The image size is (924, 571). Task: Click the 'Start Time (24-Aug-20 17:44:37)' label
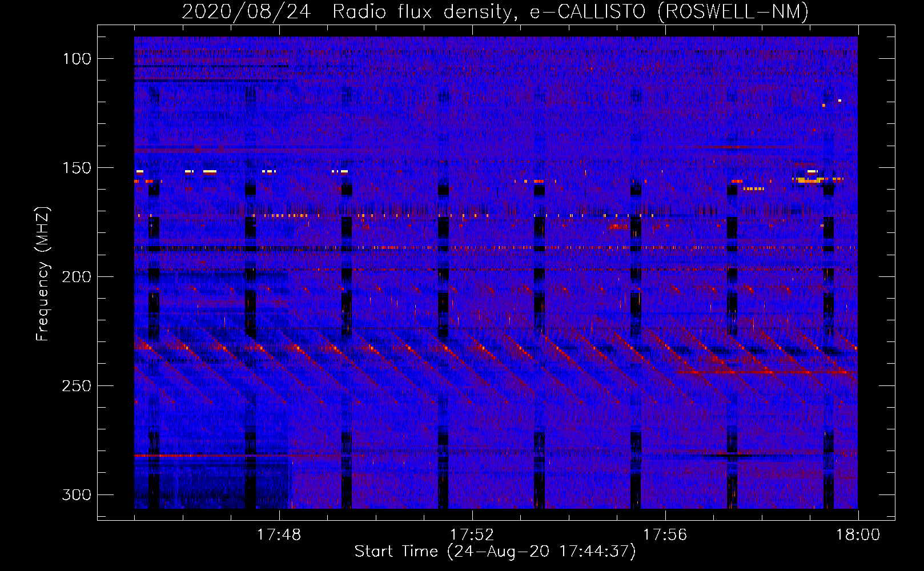pyautogui.click(x=495, y=552)
